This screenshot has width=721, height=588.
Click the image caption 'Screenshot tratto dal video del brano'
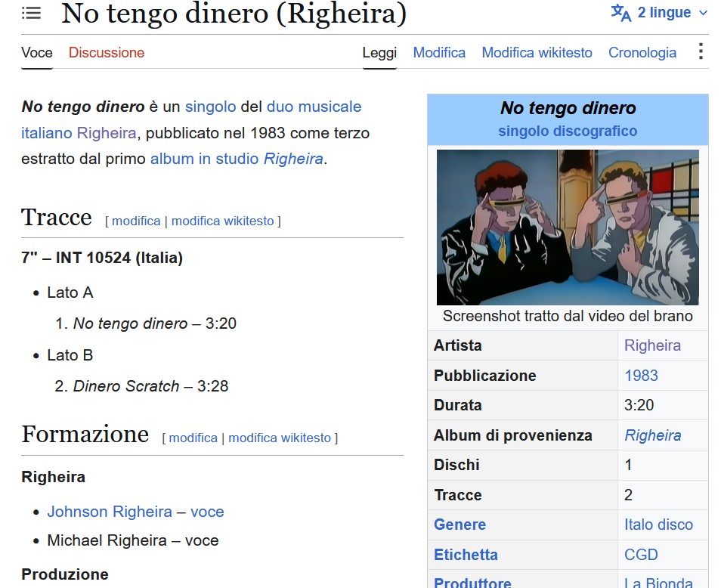568,316
